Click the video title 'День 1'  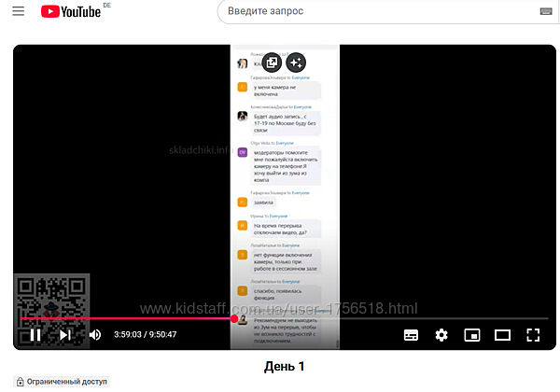pos(284,366)
